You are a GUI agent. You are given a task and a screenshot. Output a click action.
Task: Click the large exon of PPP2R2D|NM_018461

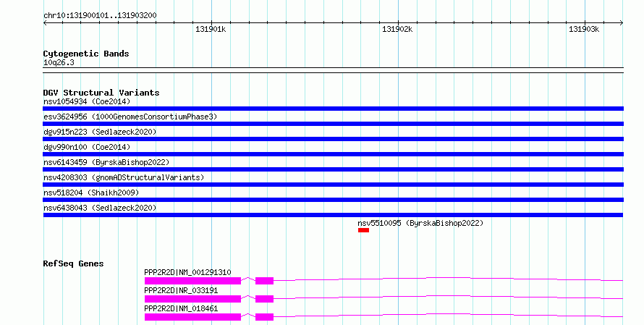click(x=192, y=317)
